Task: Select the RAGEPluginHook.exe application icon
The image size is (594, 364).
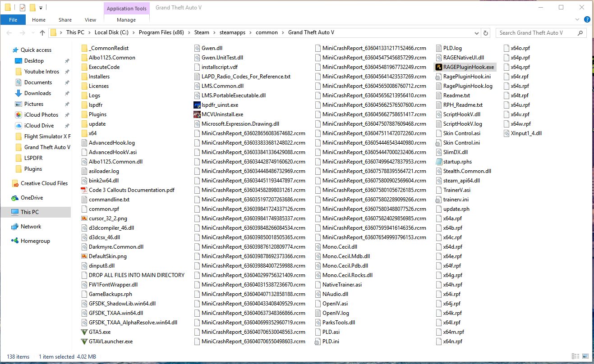Action: click(439, 67)
